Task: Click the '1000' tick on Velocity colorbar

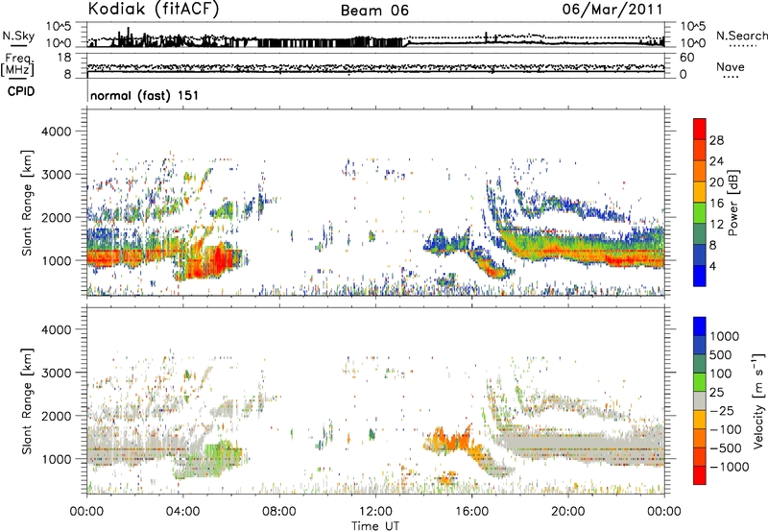Action: pyautogui.click(x=725, y=336)
